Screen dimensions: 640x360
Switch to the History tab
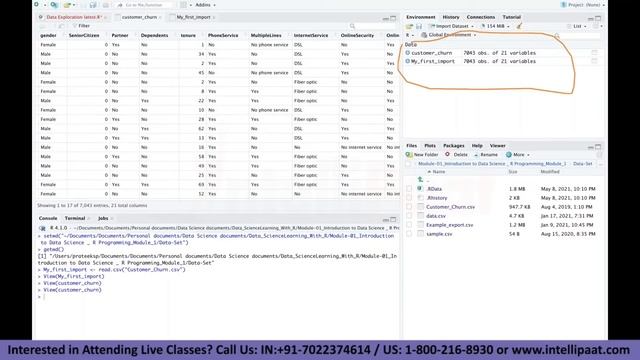click(451, 17)
